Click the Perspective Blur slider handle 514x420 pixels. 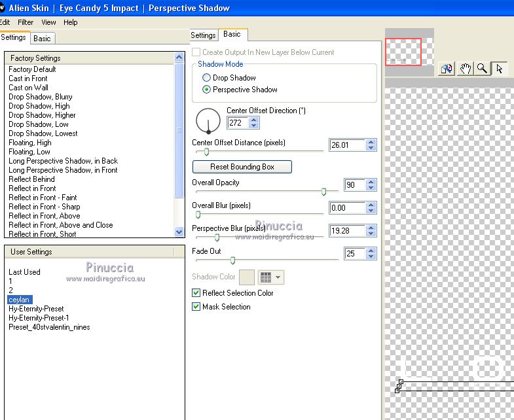[x=217, y=237]
